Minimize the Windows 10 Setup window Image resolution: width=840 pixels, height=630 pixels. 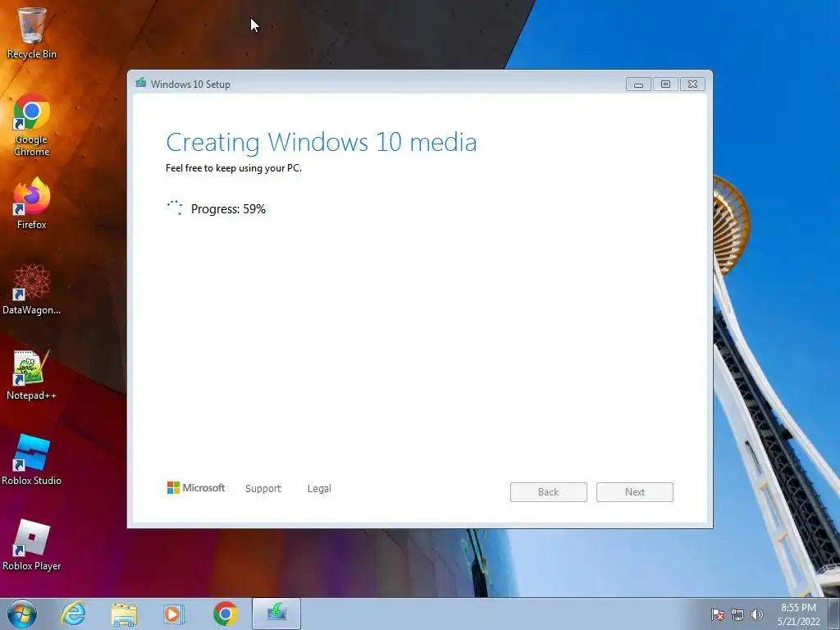(638, 84)
